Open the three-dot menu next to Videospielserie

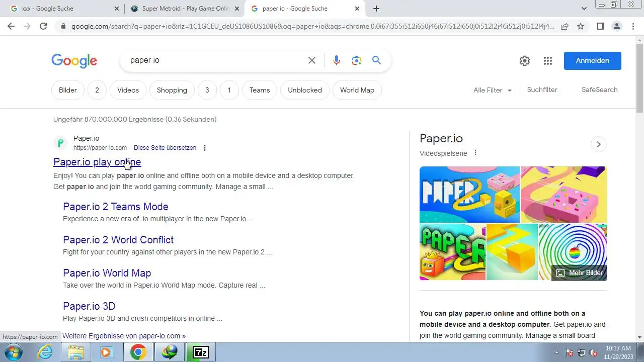(475, 153)
